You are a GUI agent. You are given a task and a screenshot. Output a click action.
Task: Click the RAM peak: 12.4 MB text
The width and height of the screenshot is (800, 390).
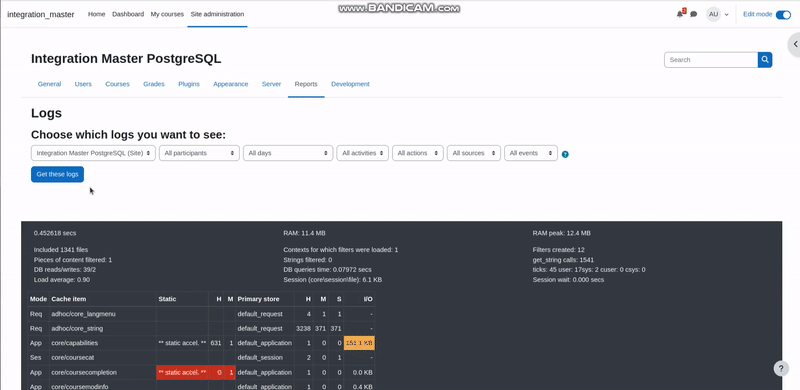click(x=562, y=233)
